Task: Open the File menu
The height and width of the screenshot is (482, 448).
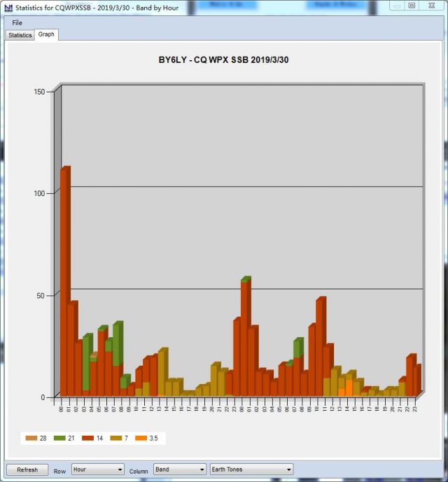Action: pos(17,23)
